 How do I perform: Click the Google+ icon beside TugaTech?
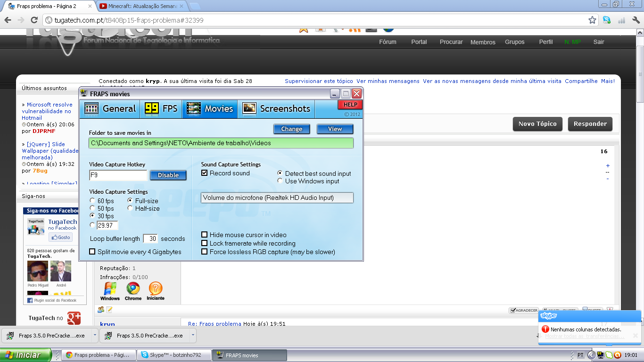click(x=74, y=318)
